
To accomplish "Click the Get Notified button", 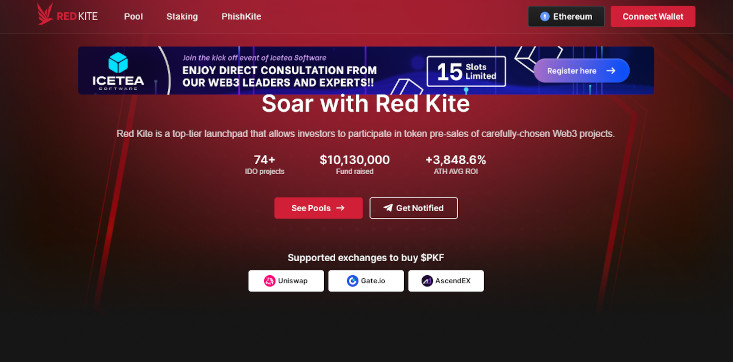I will click(x=414, y=208).
